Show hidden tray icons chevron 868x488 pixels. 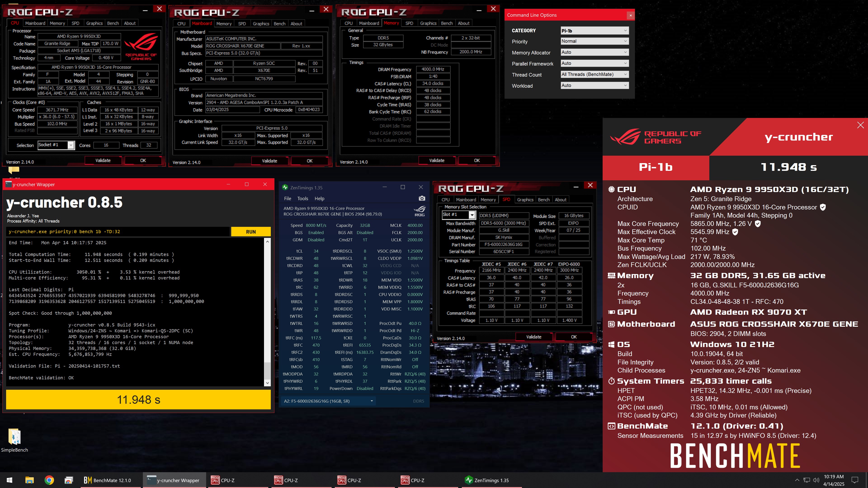coord(797,480)
